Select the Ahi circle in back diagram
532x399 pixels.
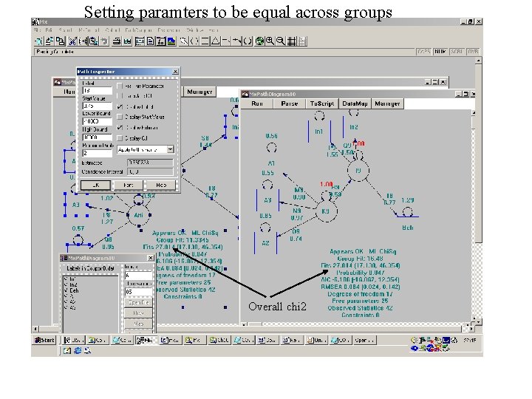click(138, 215)
